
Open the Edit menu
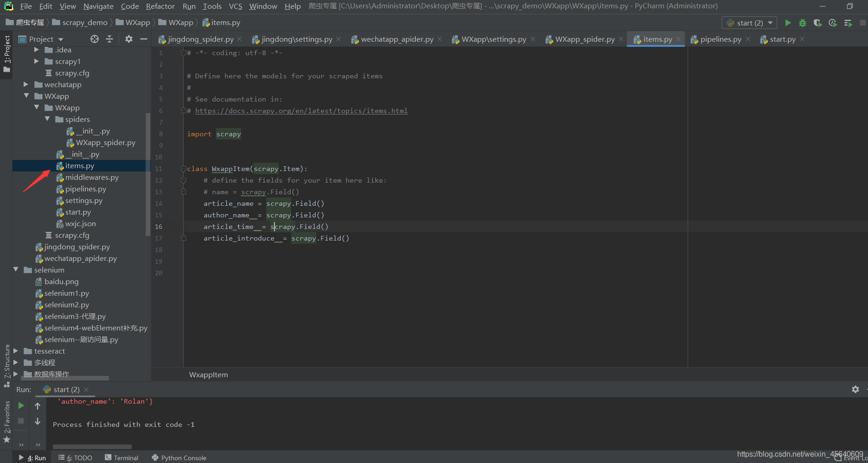click(x=45, y=6)
